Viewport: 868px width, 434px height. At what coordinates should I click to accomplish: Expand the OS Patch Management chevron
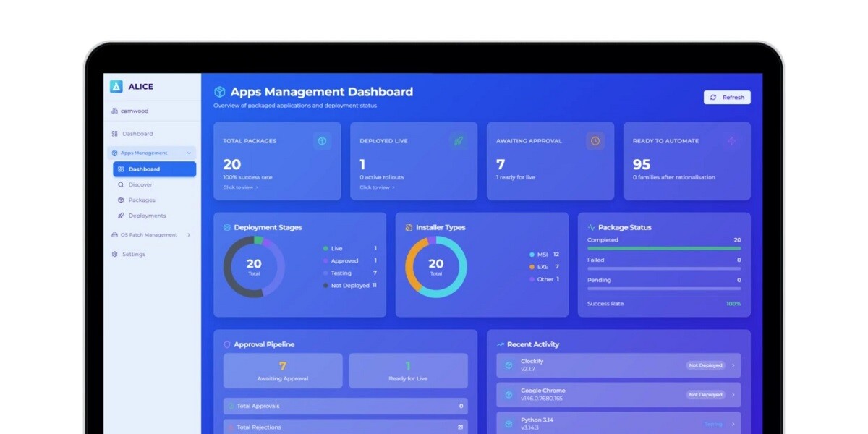pos(189,234)
